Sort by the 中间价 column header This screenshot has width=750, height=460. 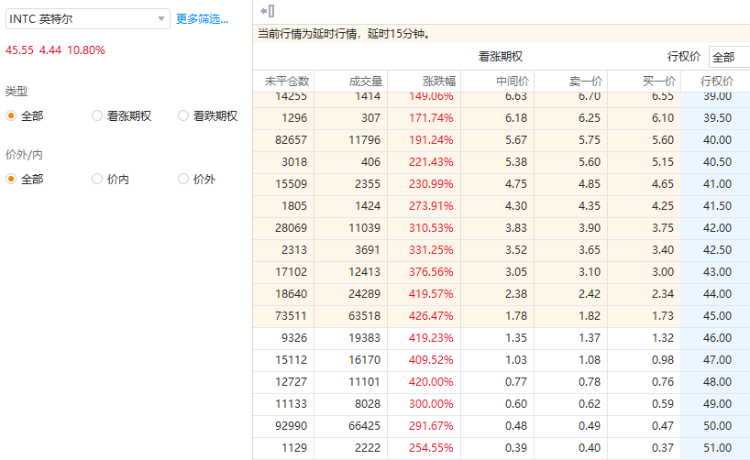(513, 81)
